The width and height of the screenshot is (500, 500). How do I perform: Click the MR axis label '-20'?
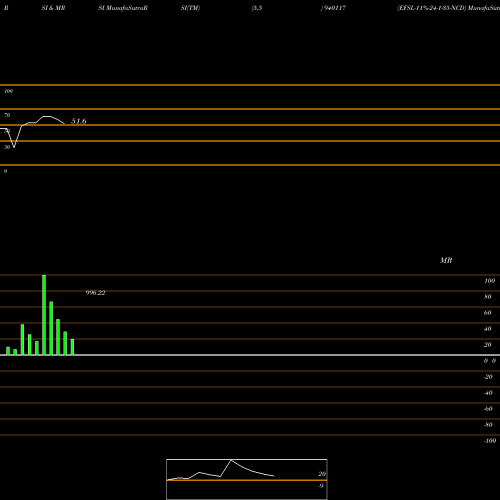pos(488,377)
